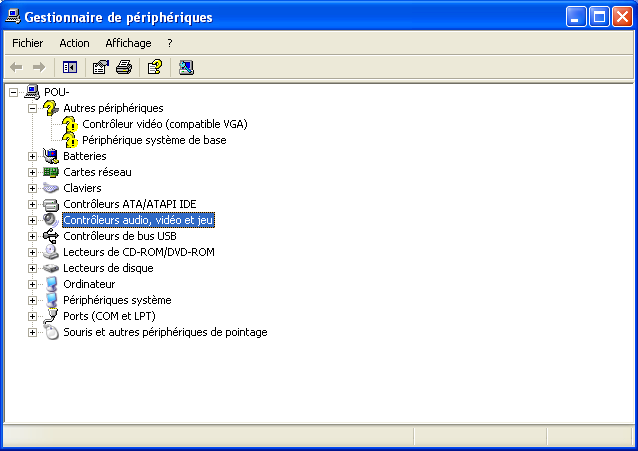
Task: Select Souris et autres périphériques de pointage
Action: 165,333
